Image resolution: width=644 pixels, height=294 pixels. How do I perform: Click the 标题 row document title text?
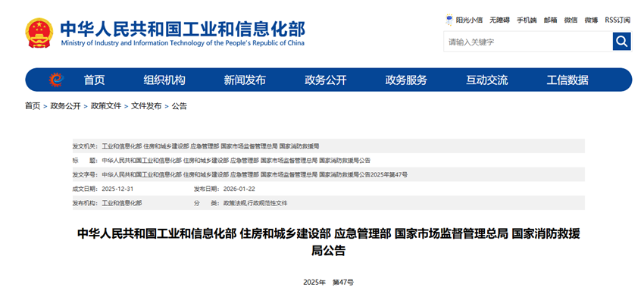[236, 161]
